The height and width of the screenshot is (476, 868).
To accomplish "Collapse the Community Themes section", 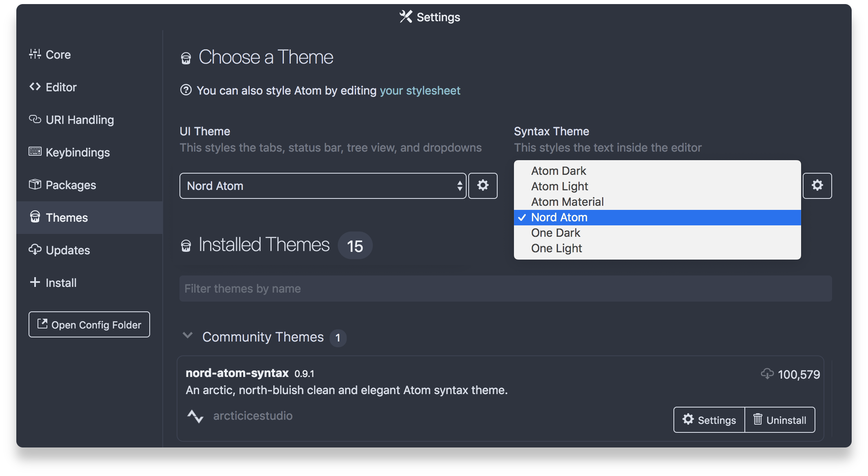I will (x=188, y=336).
